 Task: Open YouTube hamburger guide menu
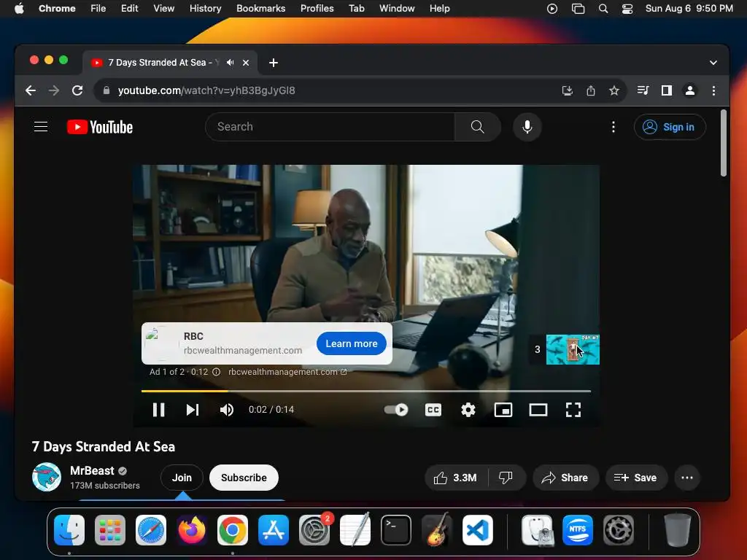point(41,127)
